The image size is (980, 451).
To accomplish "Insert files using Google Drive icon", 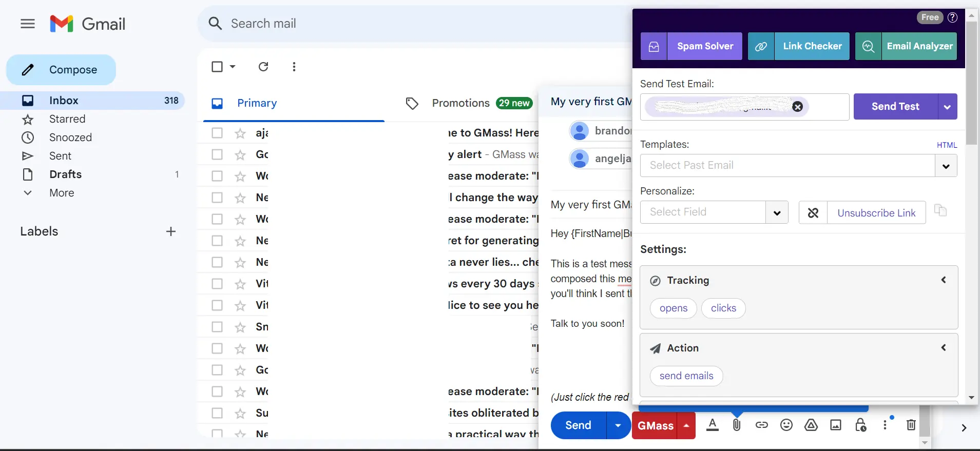I will (811, 425).
